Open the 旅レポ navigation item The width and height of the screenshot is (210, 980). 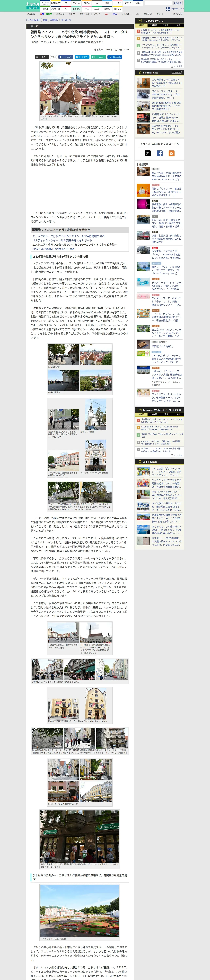click(72, 14)
